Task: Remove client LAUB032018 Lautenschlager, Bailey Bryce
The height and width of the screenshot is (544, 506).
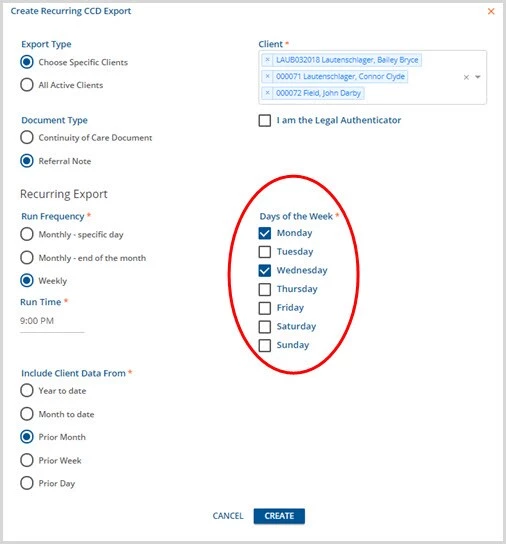Action: [267, 60]
